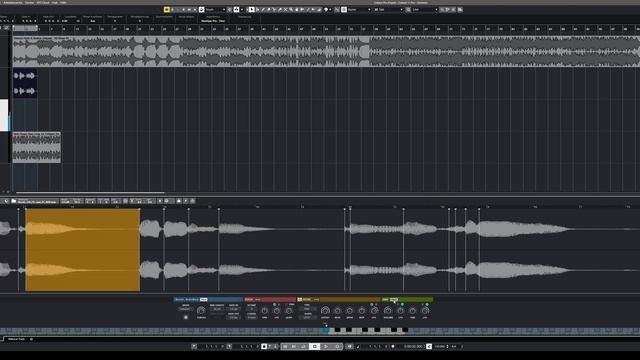Click the Amp Volume knob
Screen dimensions: 640x360
[x=388, y=311]
